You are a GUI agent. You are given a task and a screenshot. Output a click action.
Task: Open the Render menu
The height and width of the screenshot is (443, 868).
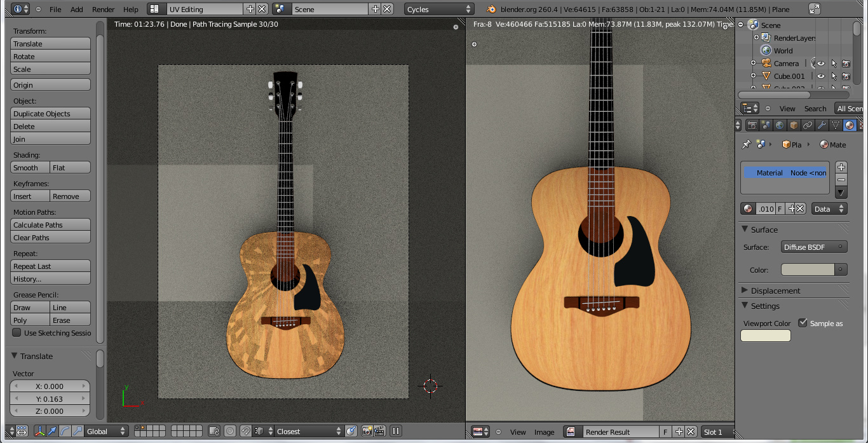tap(103, 10)
